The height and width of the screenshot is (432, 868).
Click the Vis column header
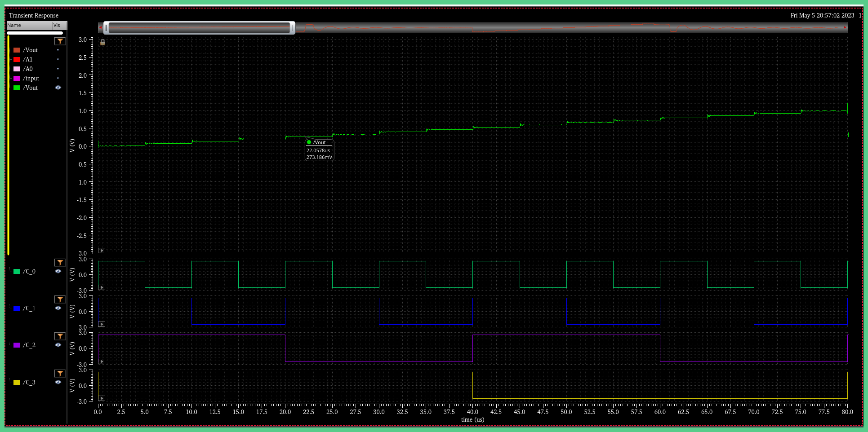tap(60, 26)
